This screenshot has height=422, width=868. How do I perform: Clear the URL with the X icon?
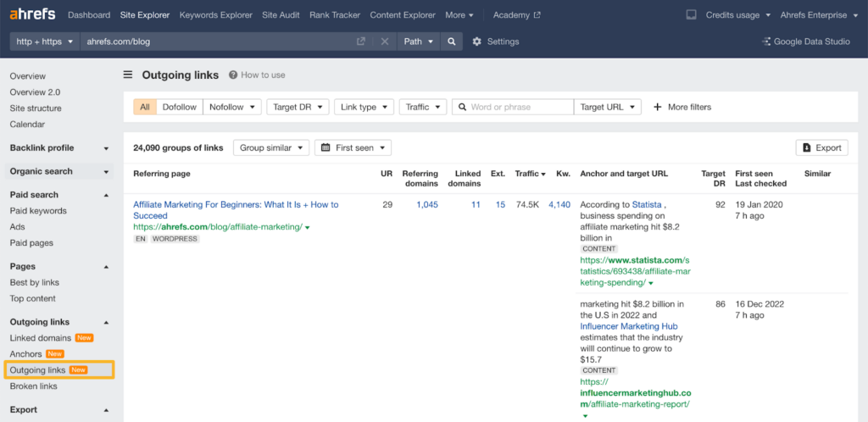[x=384, y=42]
